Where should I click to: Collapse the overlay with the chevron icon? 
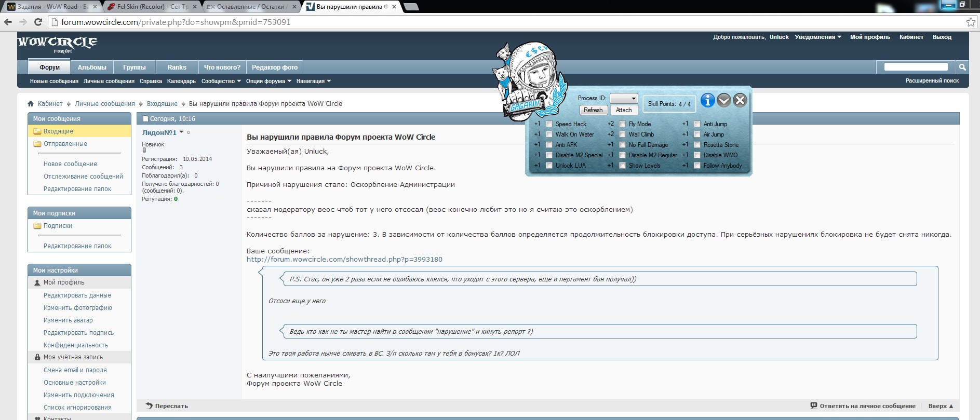tap(724, 100)
